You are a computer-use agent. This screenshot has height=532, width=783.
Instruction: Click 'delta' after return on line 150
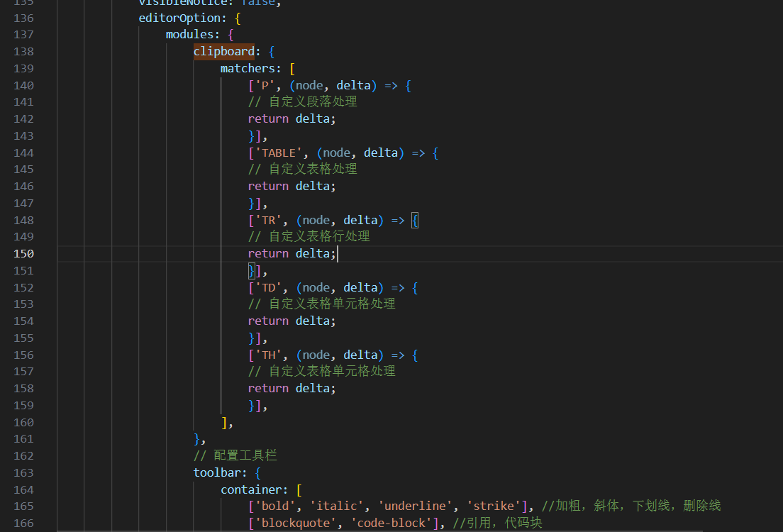coord(312,254)
